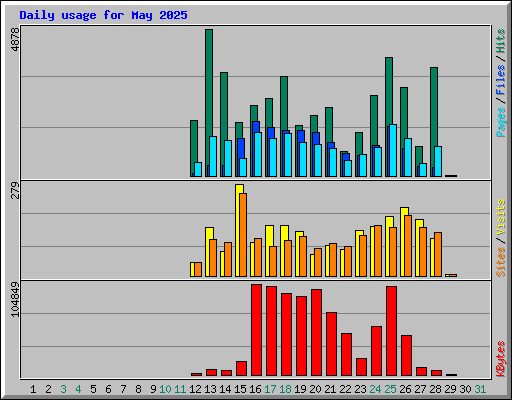Click orange sites bar for day 26

click(408, 246)
